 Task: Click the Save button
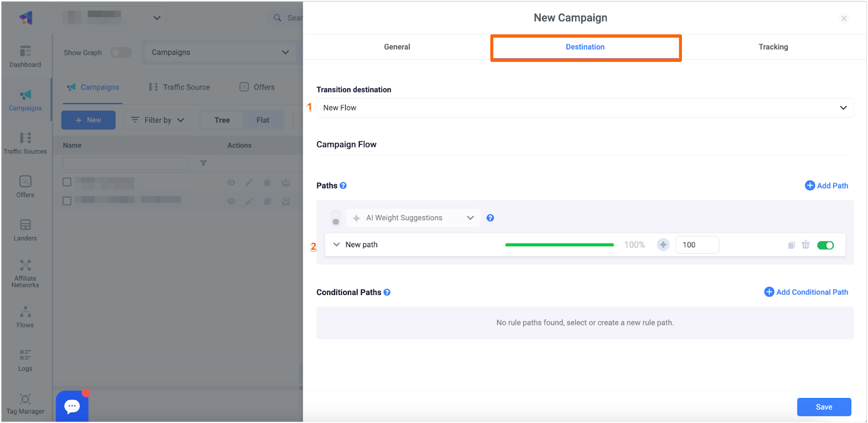[824, 407]
